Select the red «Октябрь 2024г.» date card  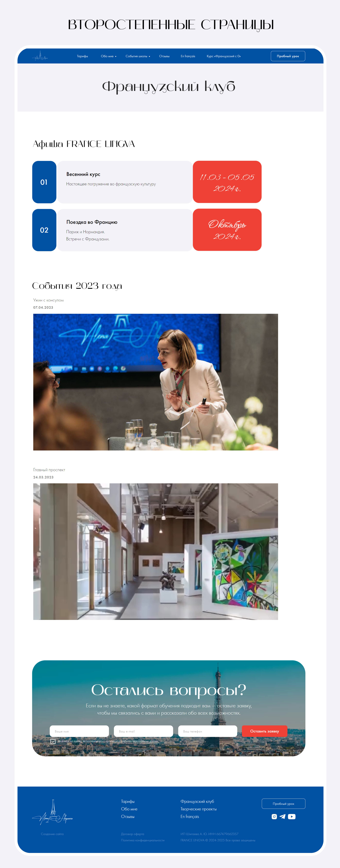point(227,230)
